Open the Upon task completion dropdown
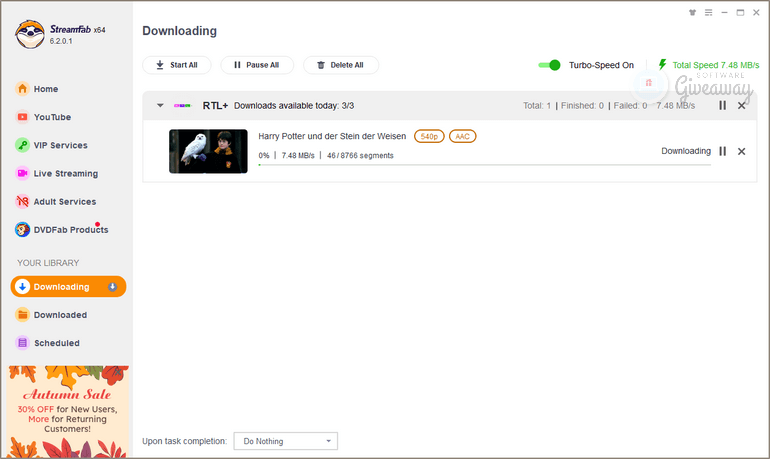 tap(285, 441)
